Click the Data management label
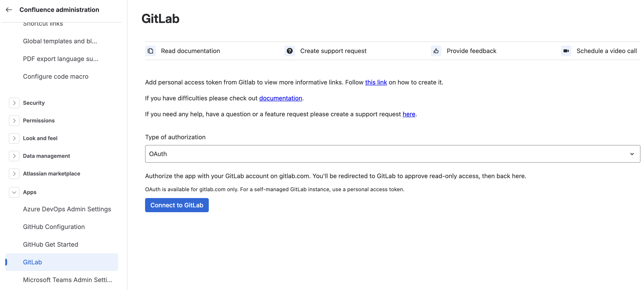This screenshot has width=644, height=290. pos(46,156)
